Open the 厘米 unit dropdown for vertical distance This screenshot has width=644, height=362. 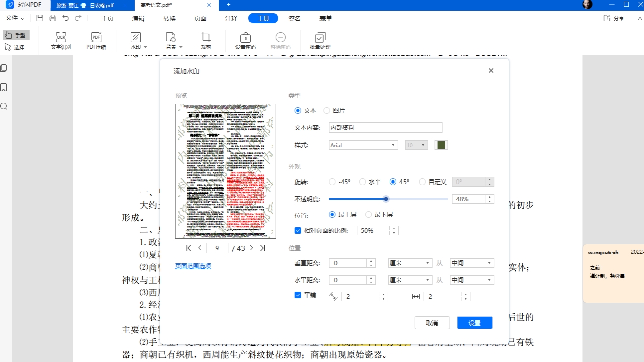(x=410, y=263)
